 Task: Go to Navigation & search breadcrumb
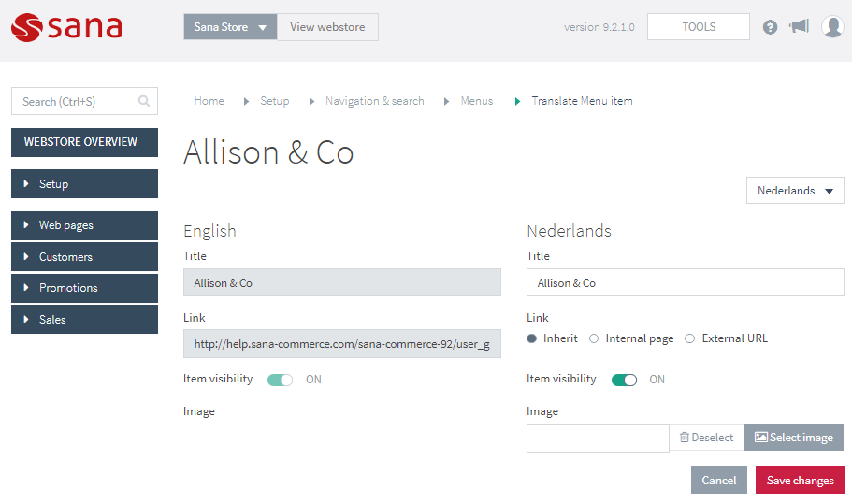(374, 101)
